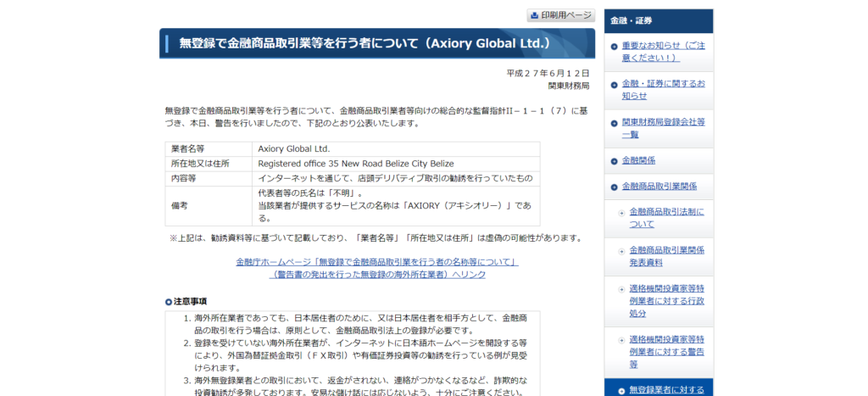The image size is (868, 396).
Task: Click plus icon beside 金融商品取引業関係発表資料
Action: (x=621, y=252)
